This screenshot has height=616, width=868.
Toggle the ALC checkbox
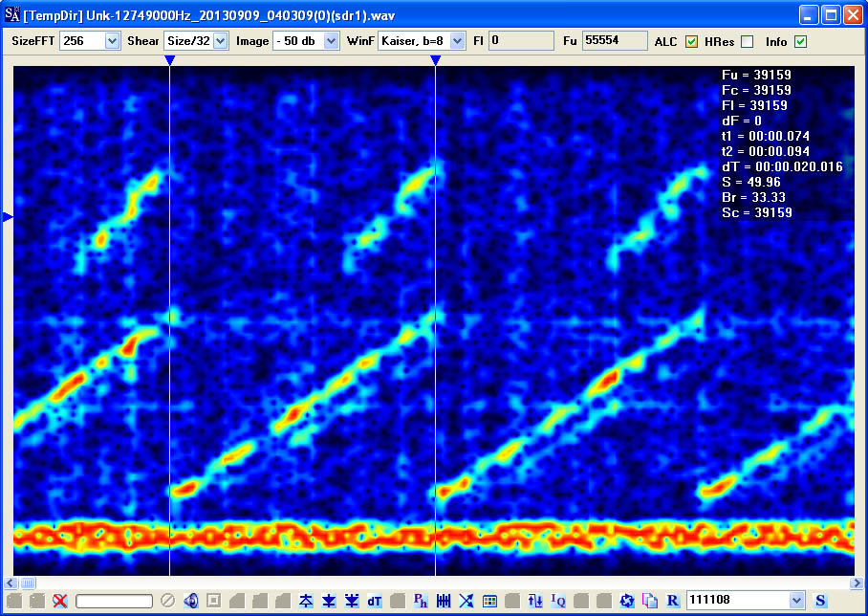click(x=691, y=41)
